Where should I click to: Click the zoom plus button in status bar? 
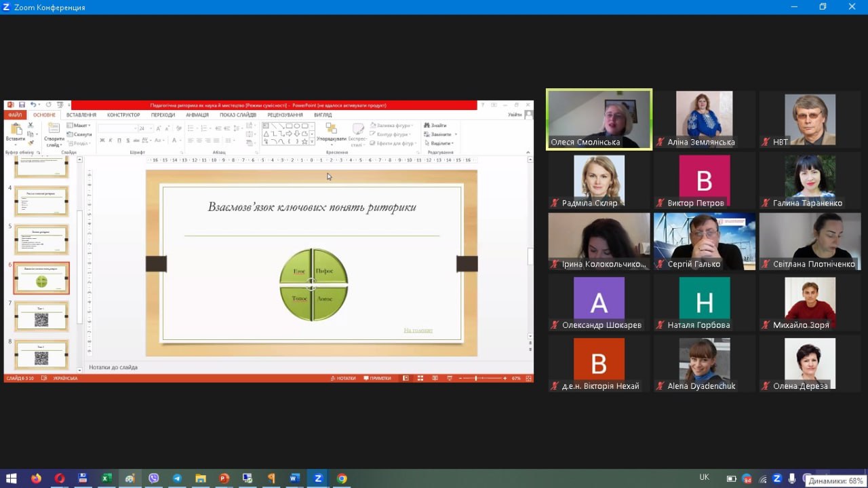pyautogui.click(x=505, y=378)
